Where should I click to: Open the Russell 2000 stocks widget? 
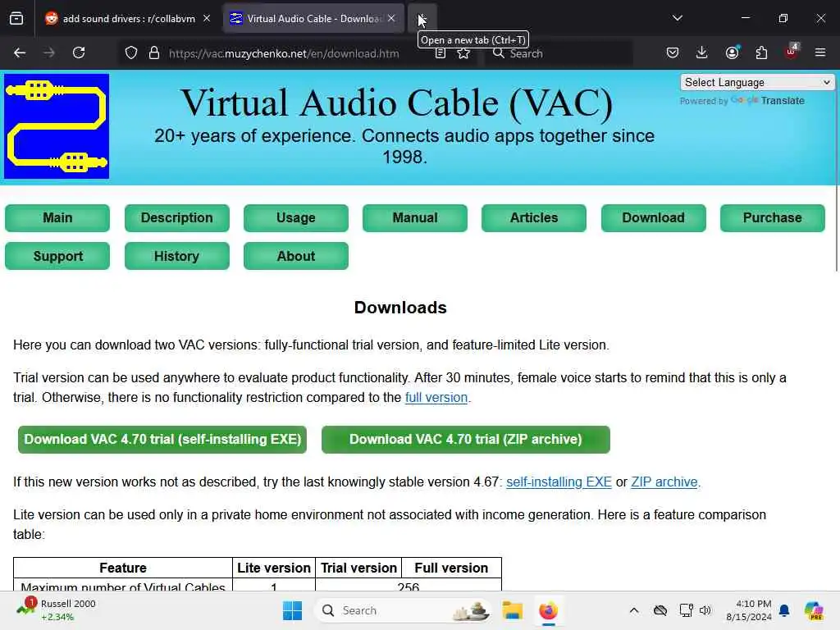point(57,610)
